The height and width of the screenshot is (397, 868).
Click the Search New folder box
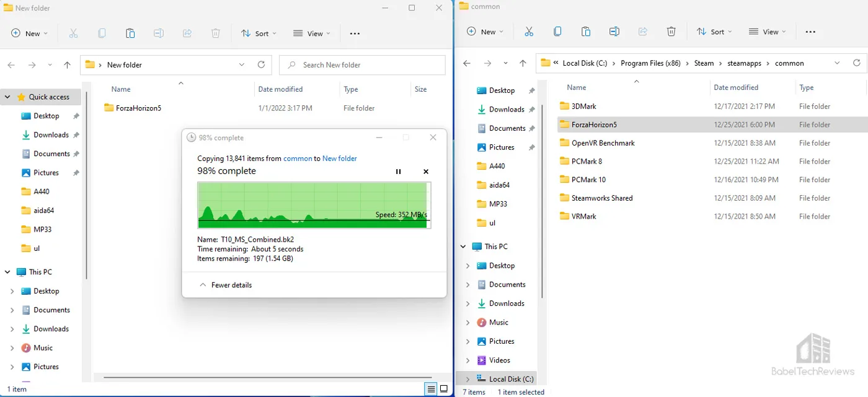(362, 65)
